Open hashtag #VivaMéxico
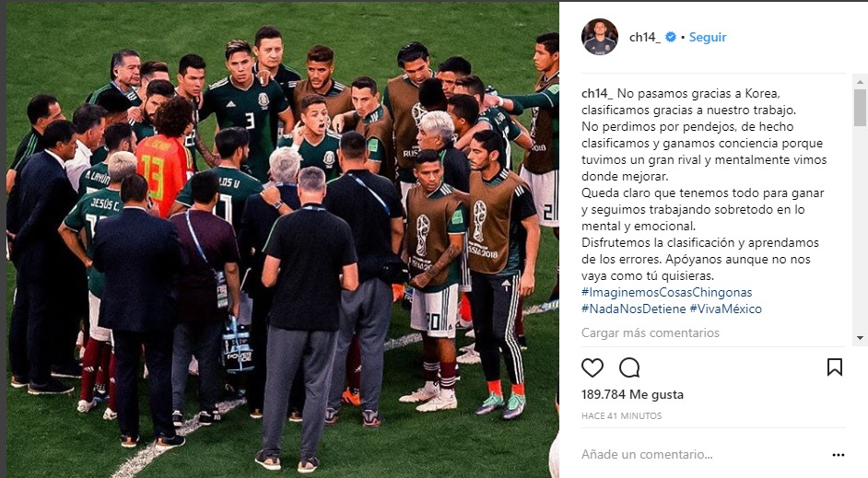This screenshot has height=478, width=868. tap(726, 309)
